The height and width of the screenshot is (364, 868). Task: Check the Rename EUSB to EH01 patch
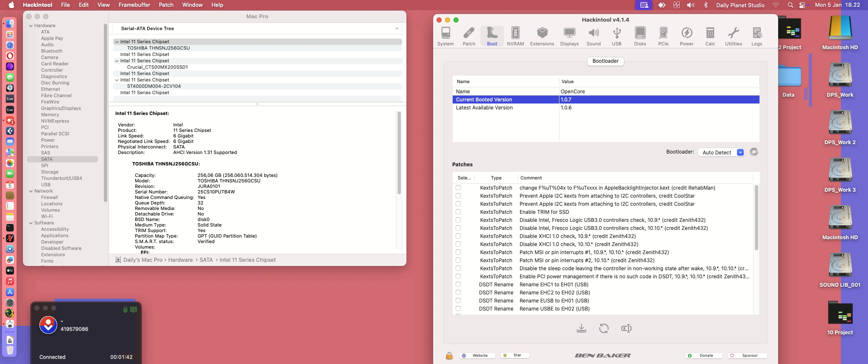pos(458,300)
